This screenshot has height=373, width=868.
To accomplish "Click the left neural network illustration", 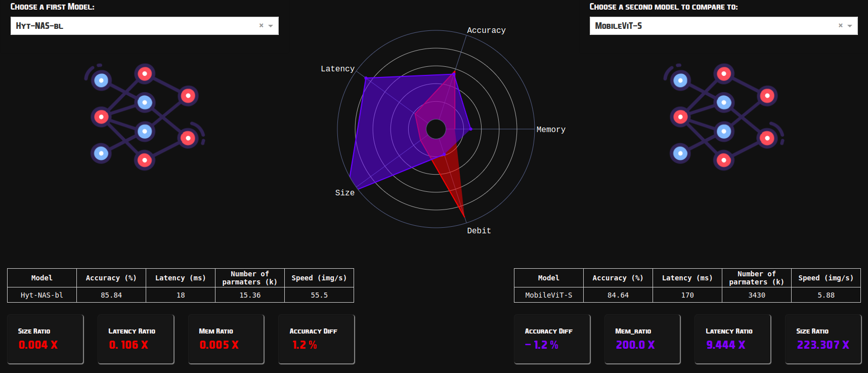I will pos(145,117).
